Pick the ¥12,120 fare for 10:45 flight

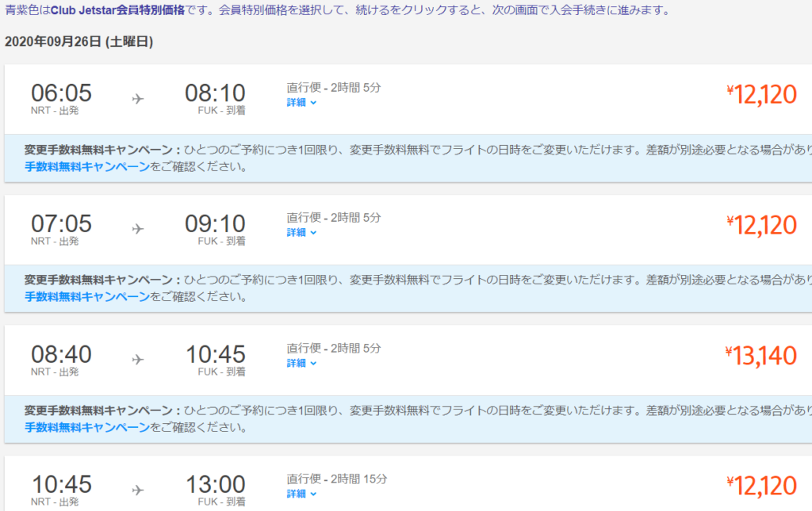(761, 486)
